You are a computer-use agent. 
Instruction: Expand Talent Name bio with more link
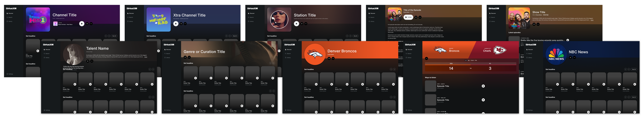click(x=146, y=57)
